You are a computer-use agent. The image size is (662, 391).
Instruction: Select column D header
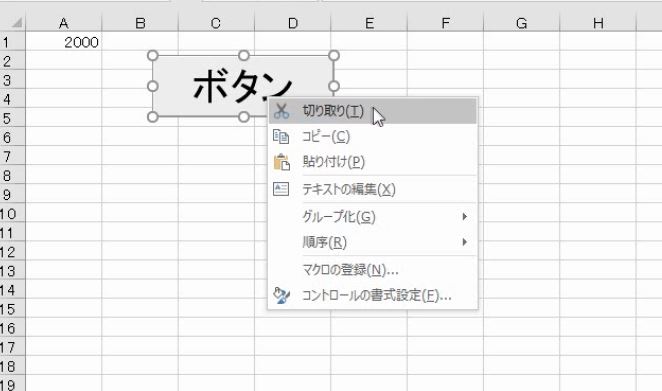coord(293,23)
